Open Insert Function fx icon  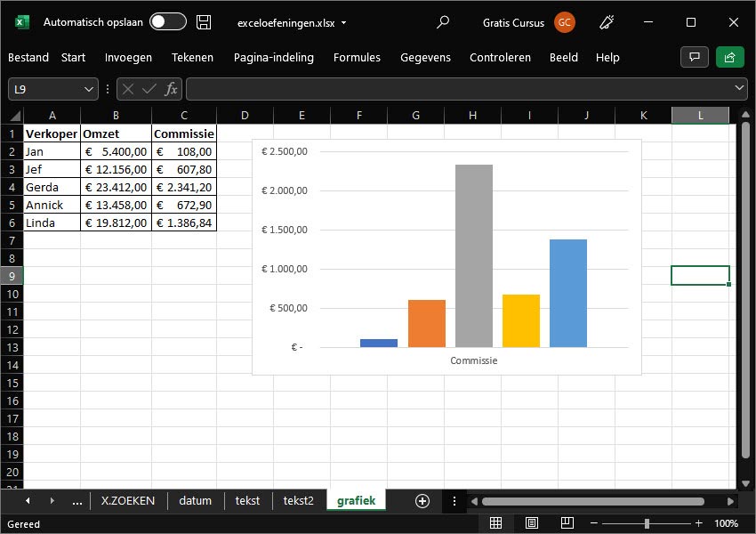[171, 89]
